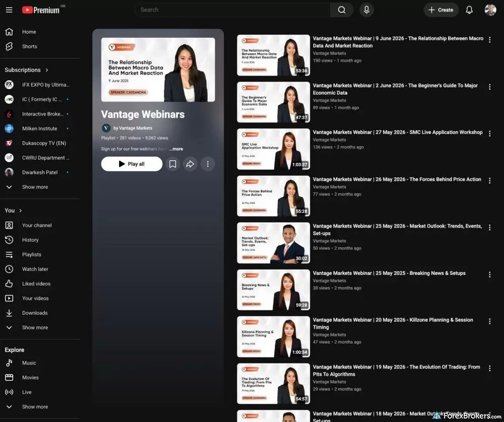Open Interactive Brokers channel
Screen dimensions: 504x422
pos(40,114)
